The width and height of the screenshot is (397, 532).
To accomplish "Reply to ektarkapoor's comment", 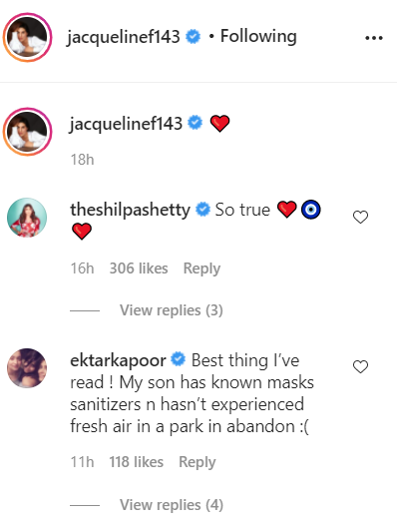I will (197, 462).
